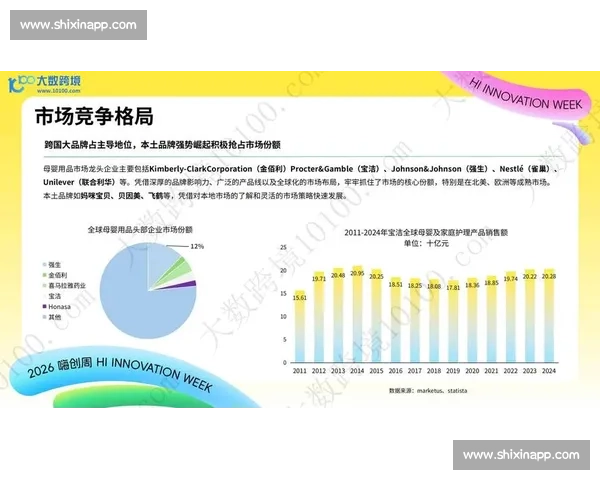This screenshot has width=600, height=480.
Task: Click the 2011 x-axis year label
Action: (300, 371)
